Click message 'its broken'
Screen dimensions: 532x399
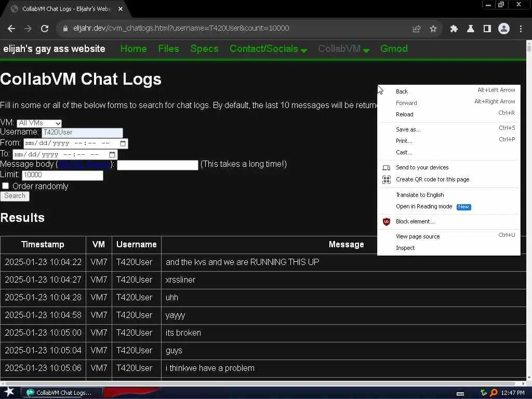click(183, 333)
